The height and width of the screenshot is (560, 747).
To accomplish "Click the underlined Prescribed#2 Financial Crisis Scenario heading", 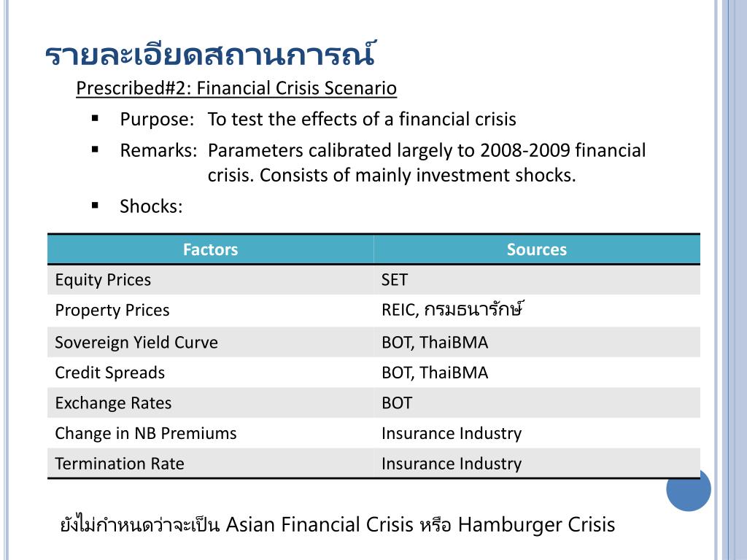I will 236,89.
